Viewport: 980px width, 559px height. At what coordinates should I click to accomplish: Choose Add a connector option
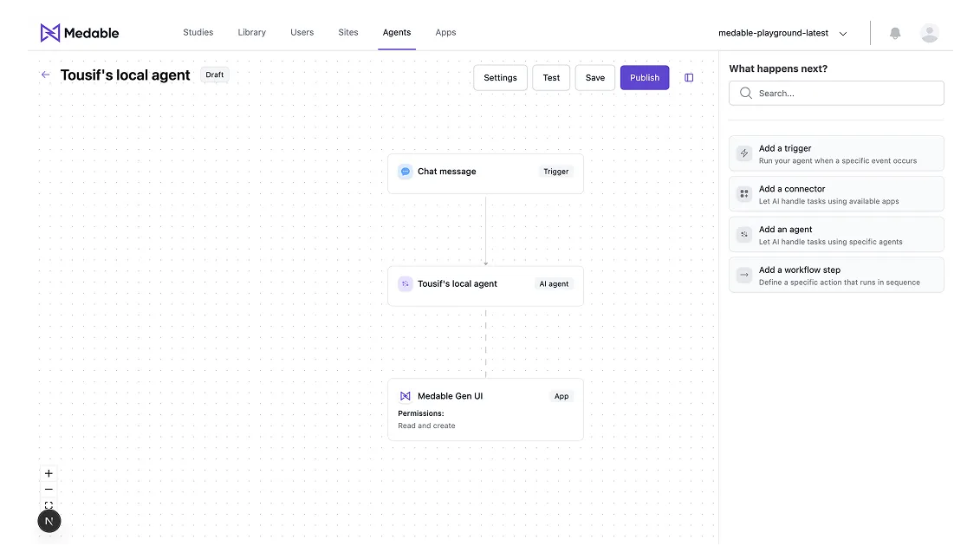tap(836, 194)
